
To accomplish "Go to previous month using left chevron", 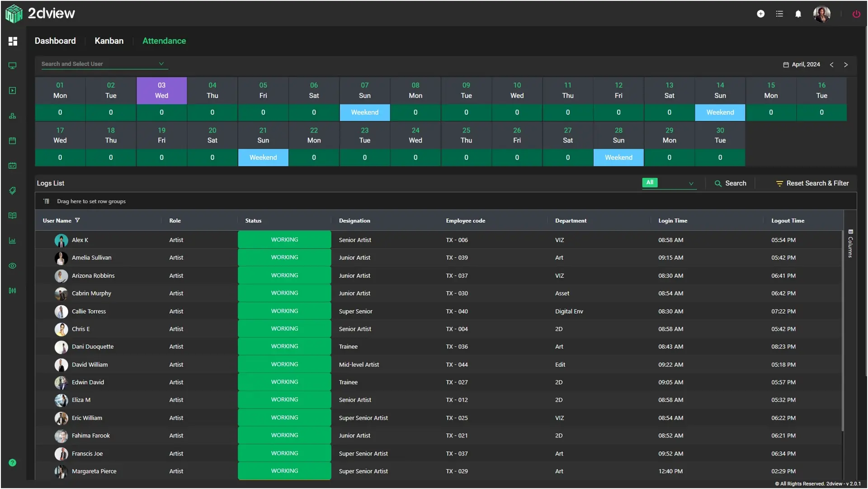I will tap(832, 65).
